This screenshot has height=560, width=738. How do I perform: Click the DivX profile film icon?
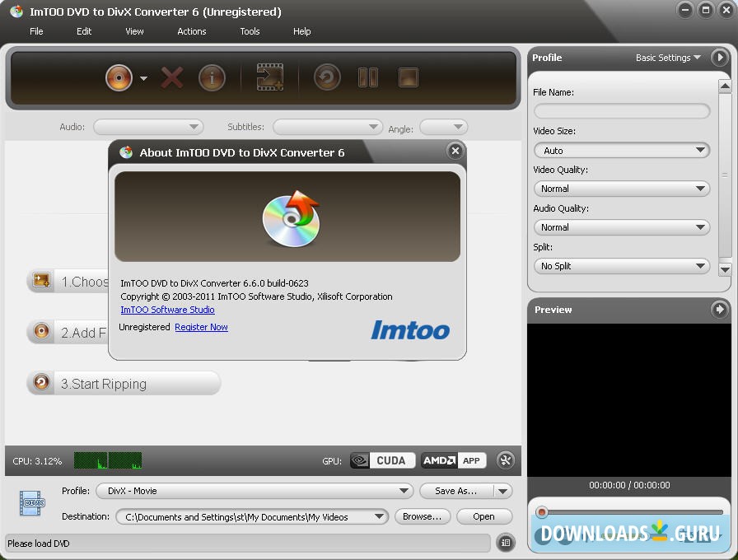pyautogui.click(x=32, y=503)
